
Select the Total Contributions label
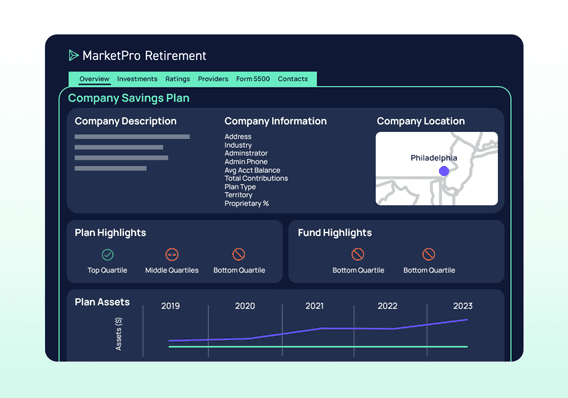[x=256, y=178]
